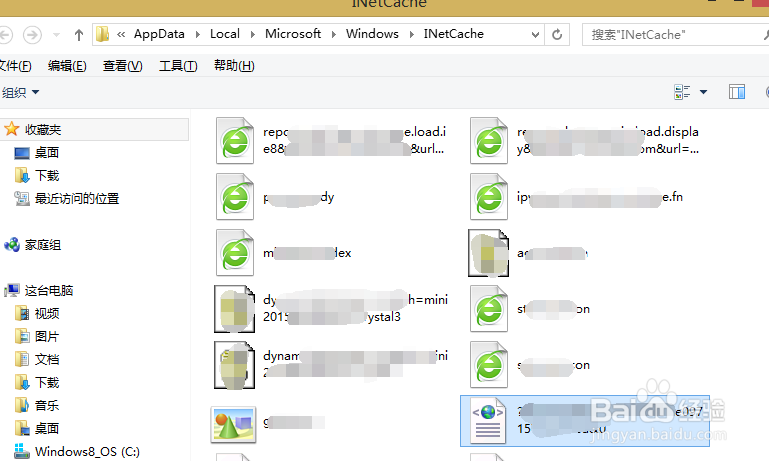The height and width of the screenshot is (461, 769).
Task: Expand arrow after Windows in address bar
Action: [x=411, y=34]
